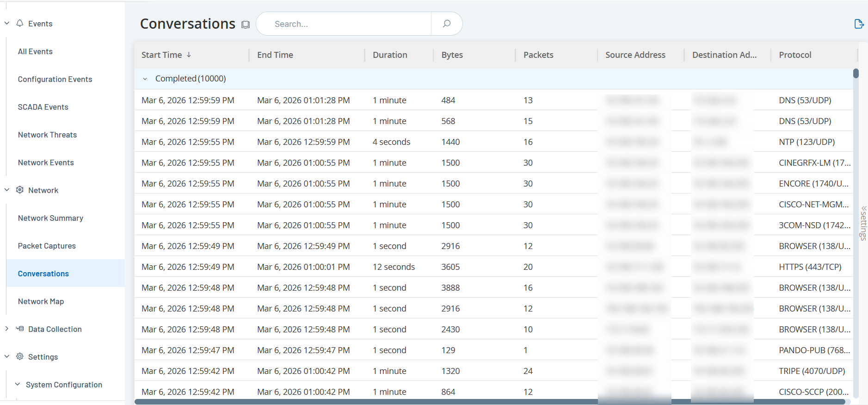Click the Events bell icon
The height and width of the screenshot is (405, 868).
coord(20,23)
